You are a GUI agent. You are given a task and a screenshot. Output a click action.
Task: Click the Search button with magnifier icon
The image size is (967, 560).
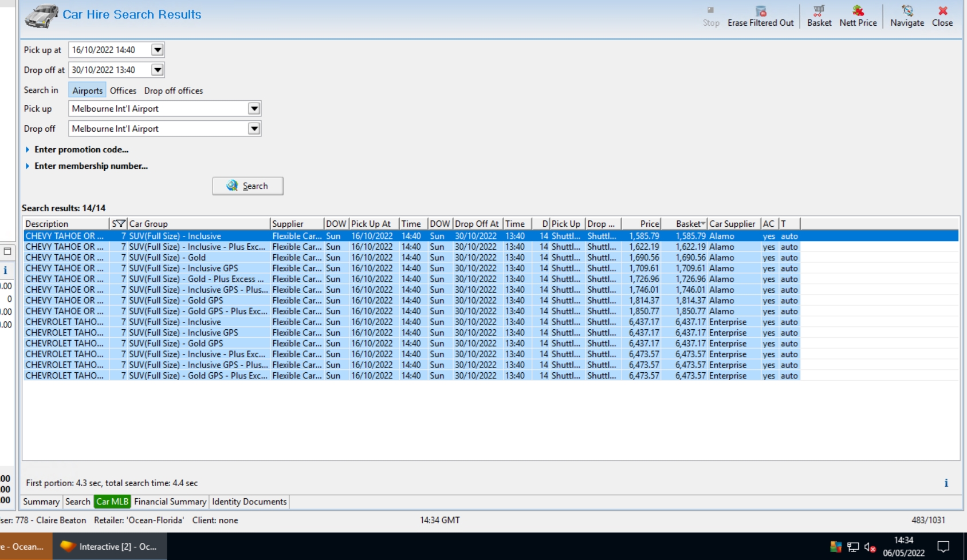point(247,186)
